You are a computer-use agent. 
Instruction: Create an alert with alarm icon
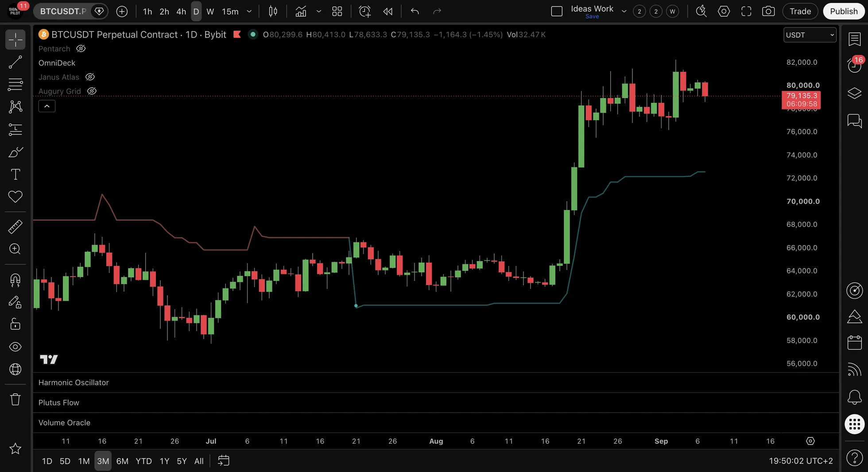click(364, 12)
